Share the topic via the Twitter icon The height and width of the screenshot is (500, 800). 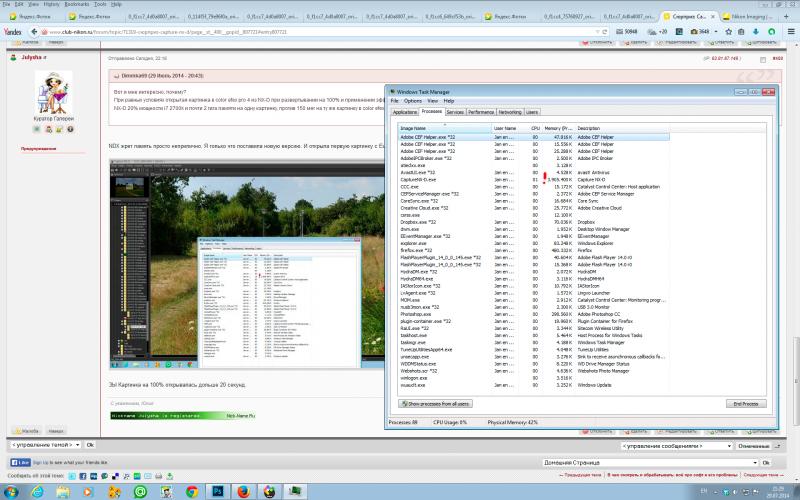coord(72,476)
